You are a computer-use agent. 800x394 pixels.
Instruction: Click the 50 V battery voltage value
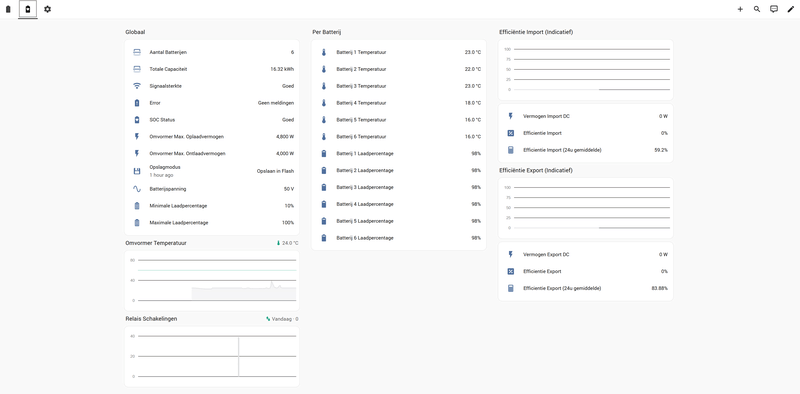289,189
